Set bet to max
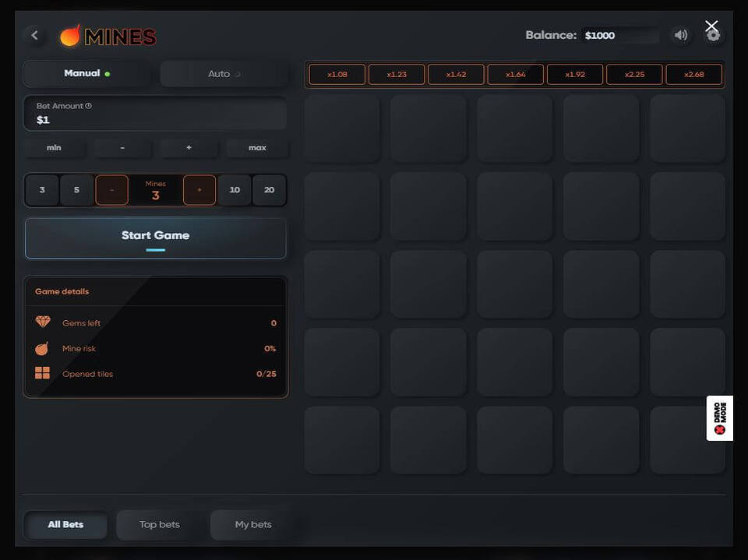 coord(257,148)
